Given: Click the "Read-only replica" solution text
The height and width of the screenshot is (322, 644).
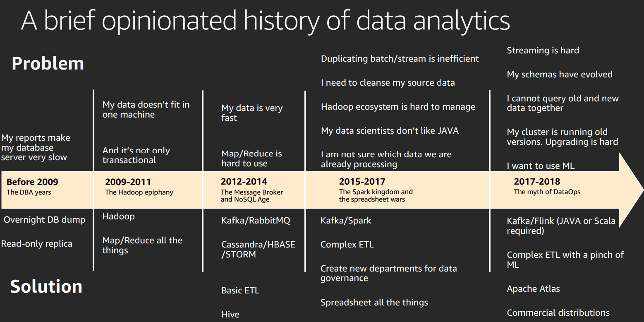Looking at the screenshot, I should pyautogui.click(x=36, y=244).
